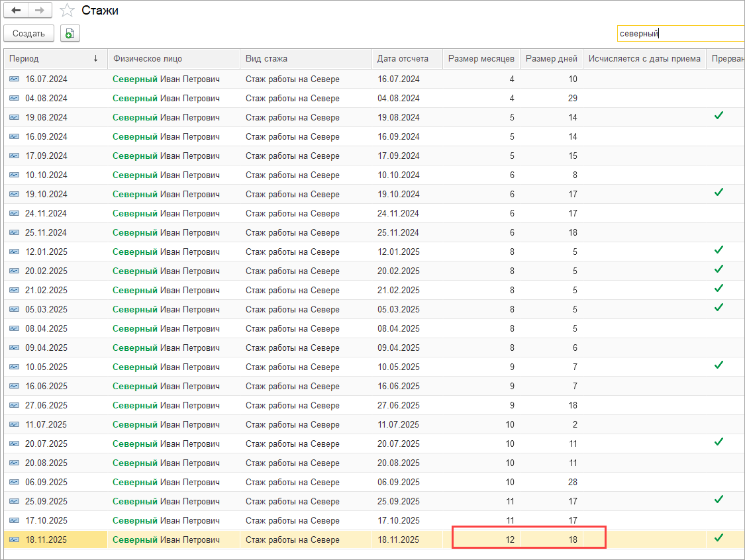Screen dimensions: 745x560
Task: Click the forward navigation arrow
Action: pos(40,11)
